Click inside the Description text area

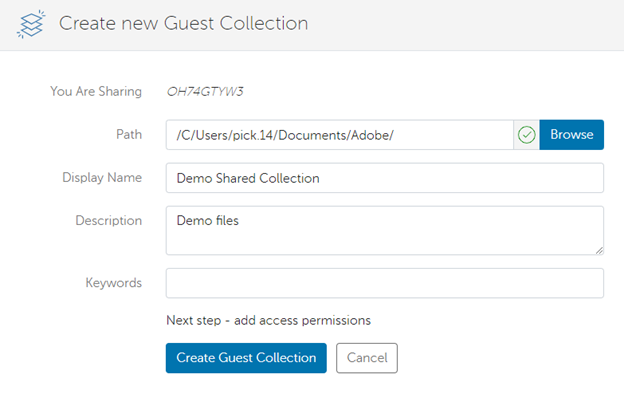[385, 230]
